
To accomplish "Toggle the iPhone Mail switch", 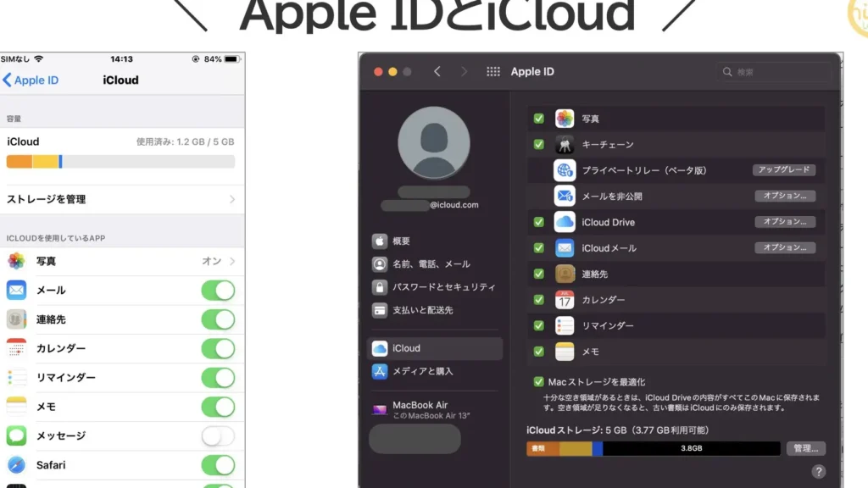I will click(x=218, y=291).
